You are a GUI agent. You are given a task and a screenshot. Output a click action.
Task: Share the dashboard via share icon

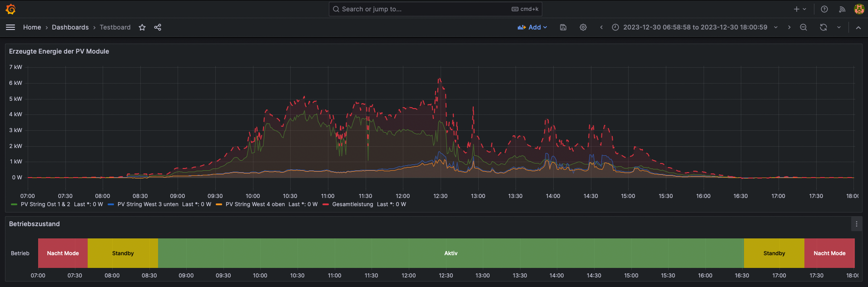tap(158, 27)
